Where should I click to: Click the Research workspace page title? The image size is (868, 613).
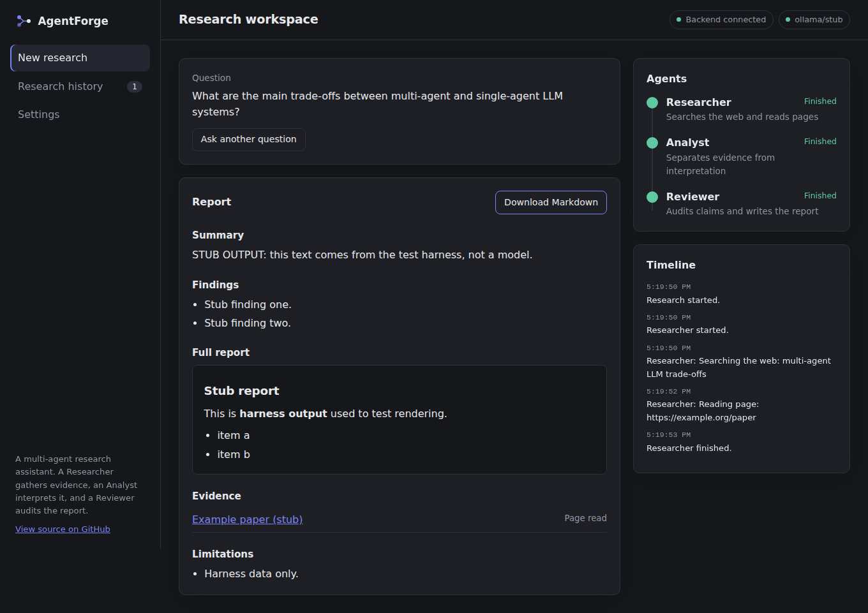coord(248,19)
